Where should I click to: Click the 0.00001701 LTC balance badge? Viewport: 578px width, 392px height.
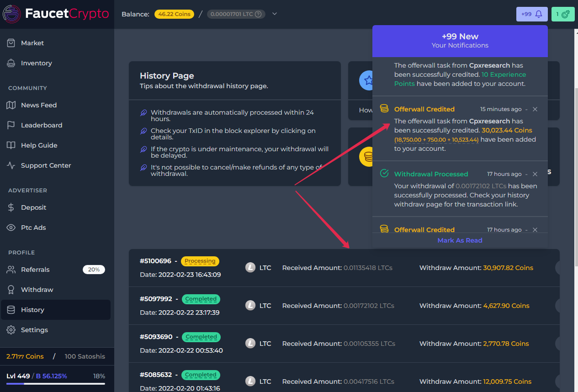point(236,14)
